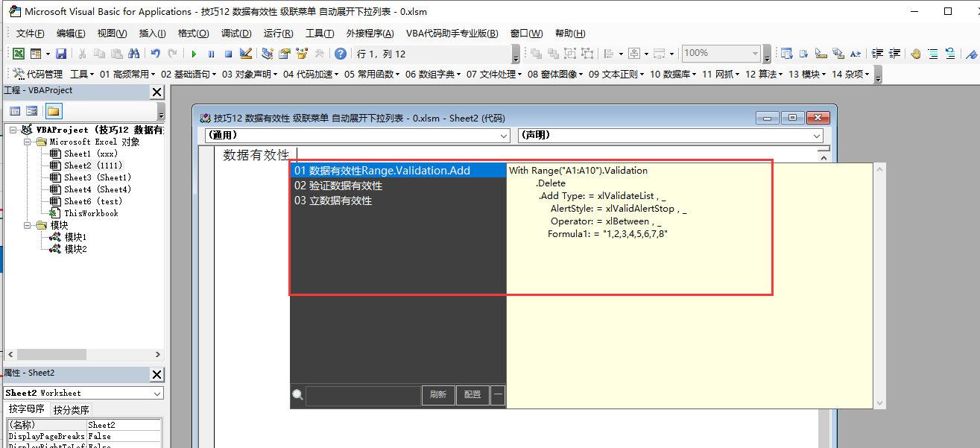The image size is (980, 448).
Task: Click the Comment Block icon
Action: [x=933, y=54]
